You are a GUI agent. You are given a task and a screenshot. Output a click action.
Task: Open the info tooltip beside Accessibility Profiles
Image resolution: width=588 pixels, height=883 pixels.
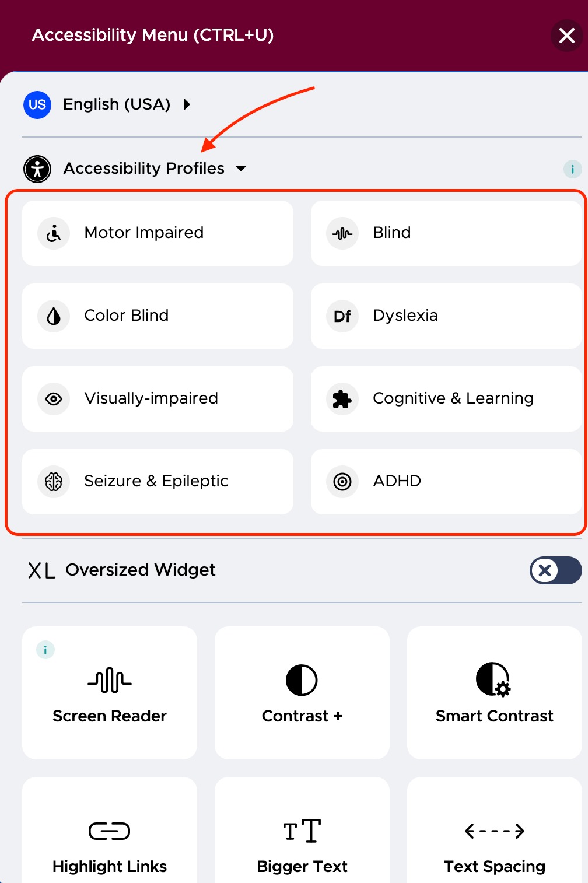pos(573,170)
